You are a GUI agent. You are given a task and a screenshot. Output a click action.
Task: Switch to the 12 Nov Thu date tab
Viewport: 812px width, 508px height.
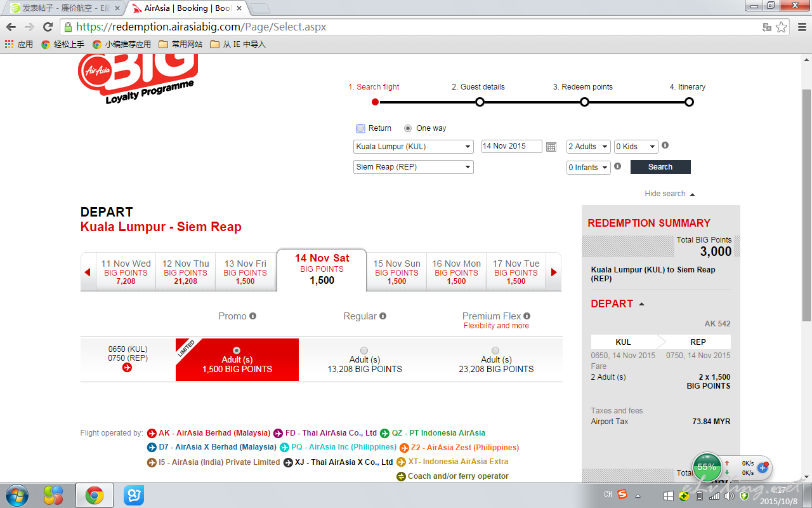pos(185,272)
